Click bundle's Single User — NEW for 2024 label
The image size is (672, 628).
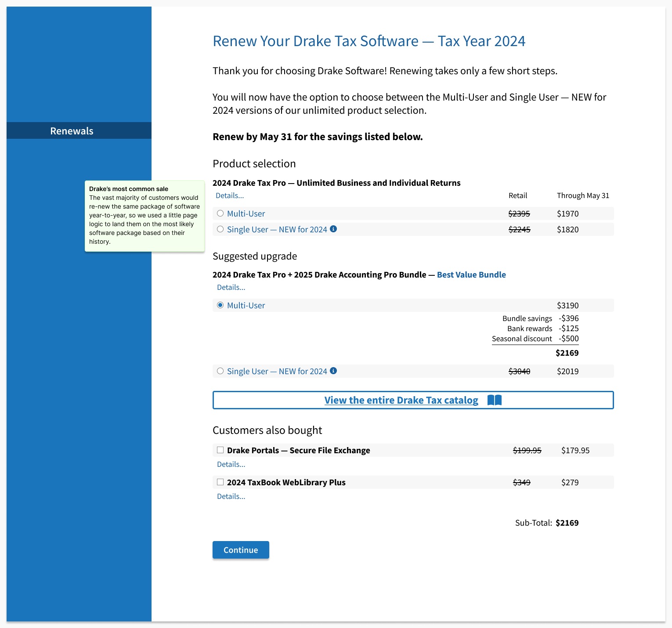point(277,372)
